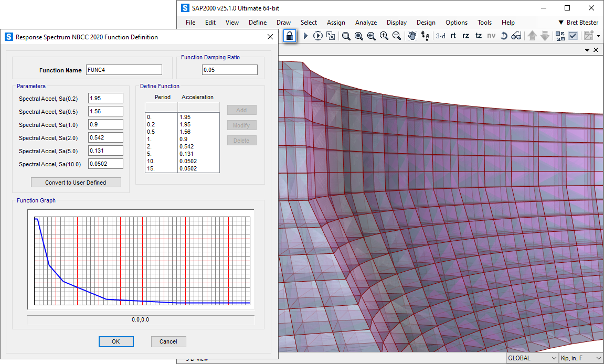This screenshot has height=364, width=604.
Task: Toggle the model lock icon
Action: click(289, 35)
